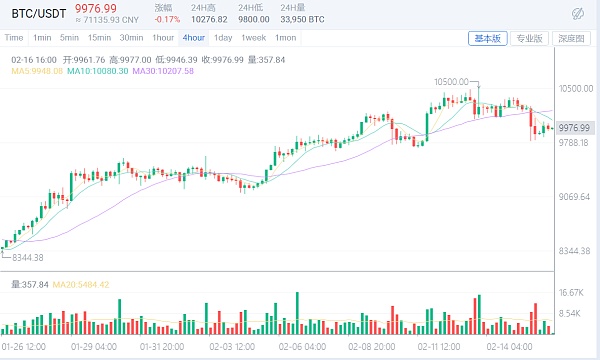Select the active 4hour interval tab
Screen dimensions: 600x360
(x=194, y=38)
